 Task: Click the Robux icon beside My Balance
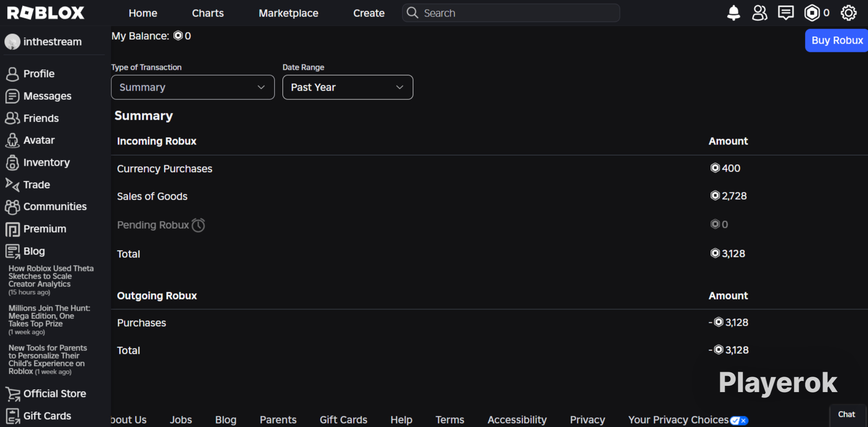178,36
